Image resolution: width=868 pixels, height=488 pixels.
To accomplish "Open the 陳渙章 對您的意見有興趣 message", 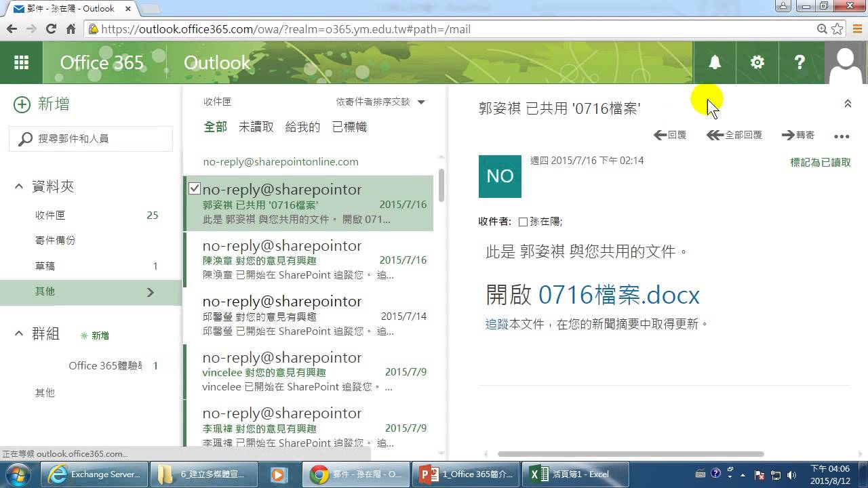I will 309,260.
